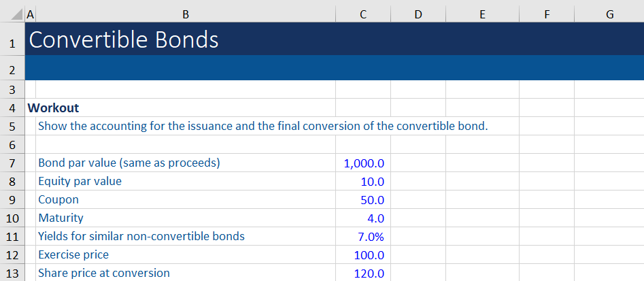Select column B header

coord(186,14)
